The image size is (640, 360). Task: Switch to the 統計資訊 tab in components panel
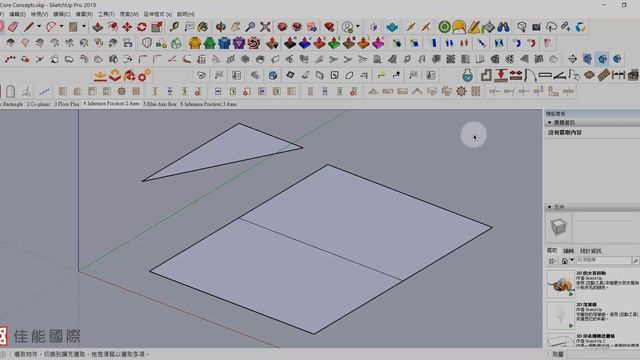coord(590,251)
